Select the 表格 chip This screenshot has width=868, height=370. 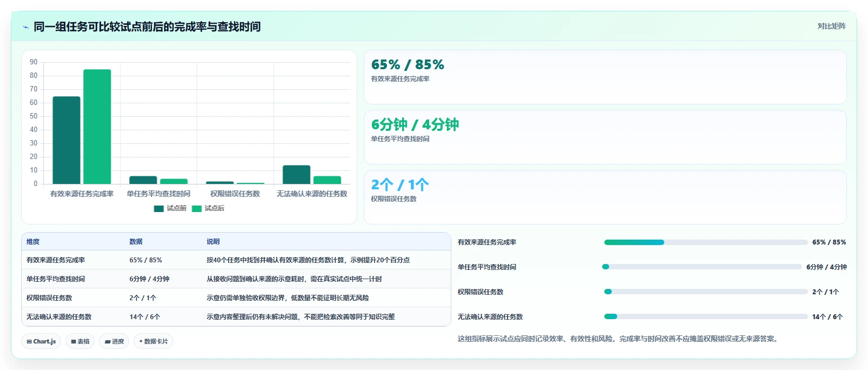click(80, 341)
